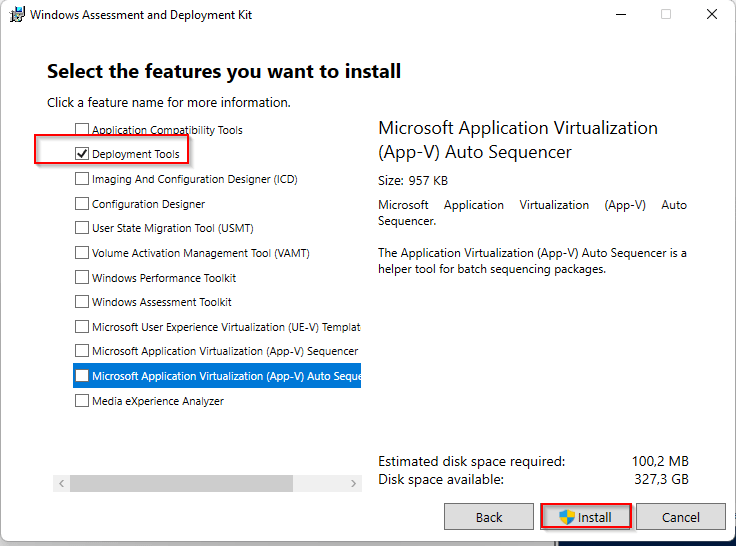Click the Windows ADK installer title bar icon

point(17,15)
